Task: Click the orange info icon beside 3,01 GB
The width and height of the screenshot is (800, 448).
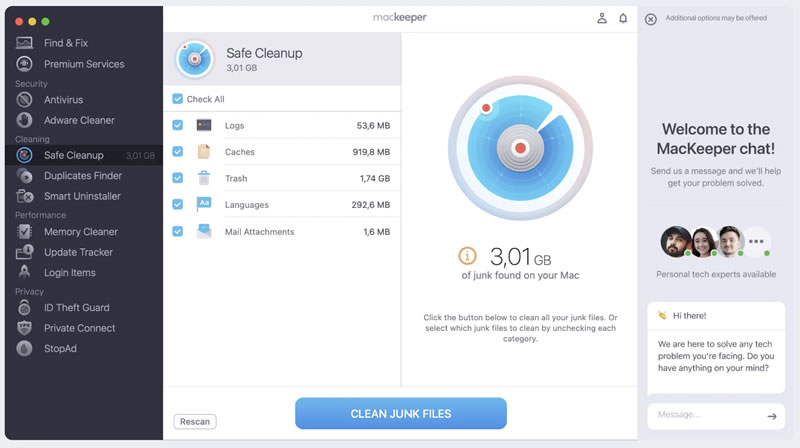Action: (x=467, y=256)
